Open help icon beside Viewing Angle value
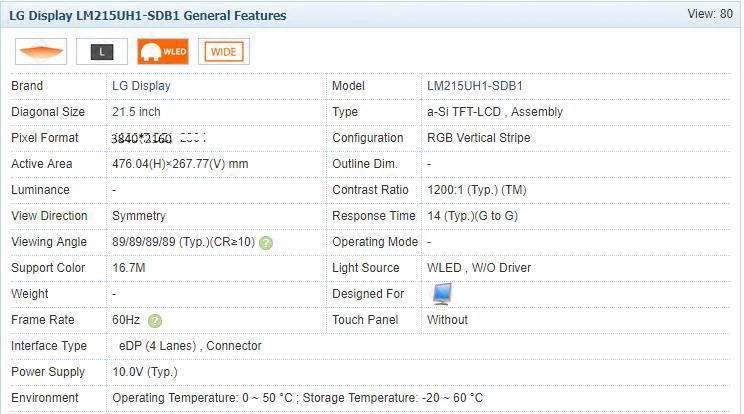This screenshot has height=414, width=744. click(266, 243)
